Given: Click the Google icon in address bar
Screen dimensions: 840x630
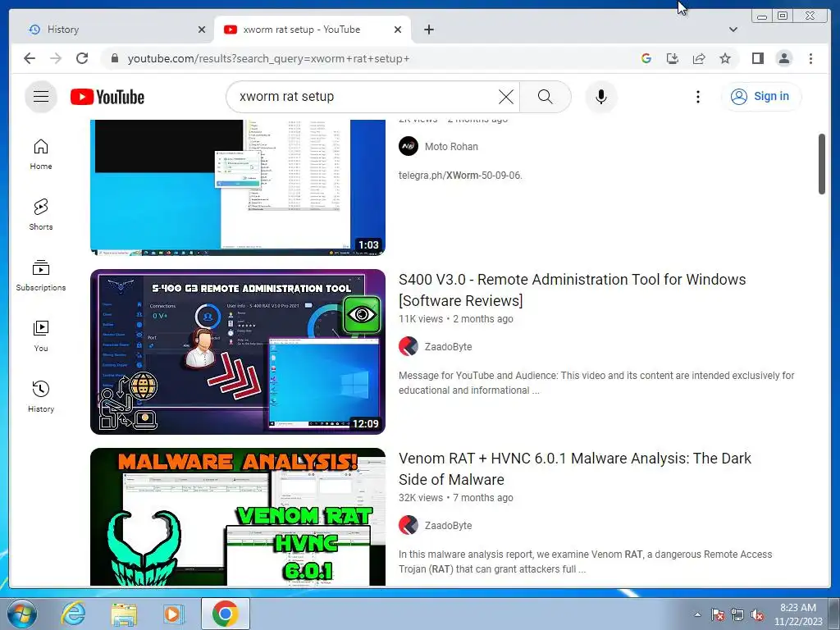Looking at the screenshot, I should [646, 58].
